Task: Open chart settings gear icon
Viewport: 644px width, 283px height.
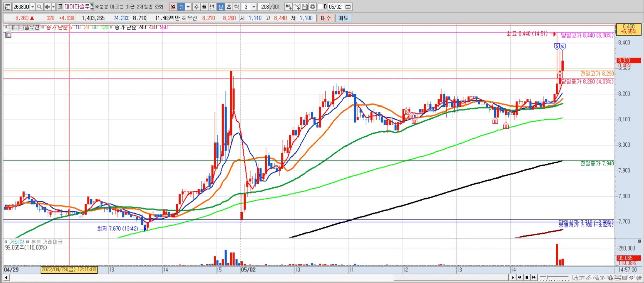Action: (313, 7)
